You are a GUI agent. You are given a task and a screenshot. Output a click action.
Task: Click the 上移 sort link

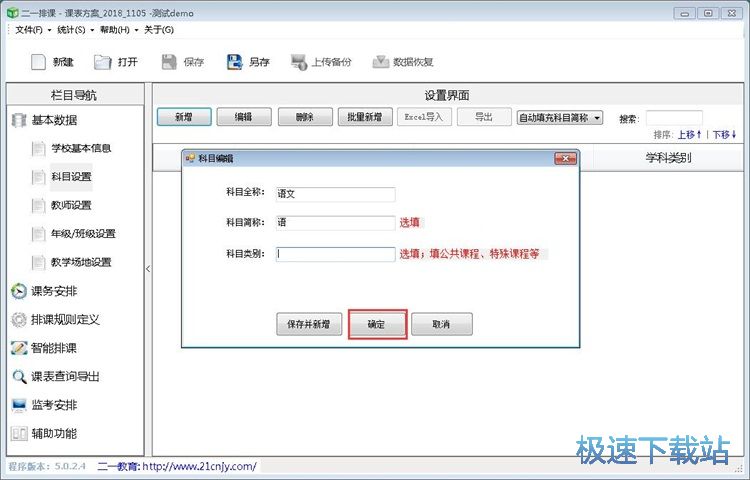[689, 135]
